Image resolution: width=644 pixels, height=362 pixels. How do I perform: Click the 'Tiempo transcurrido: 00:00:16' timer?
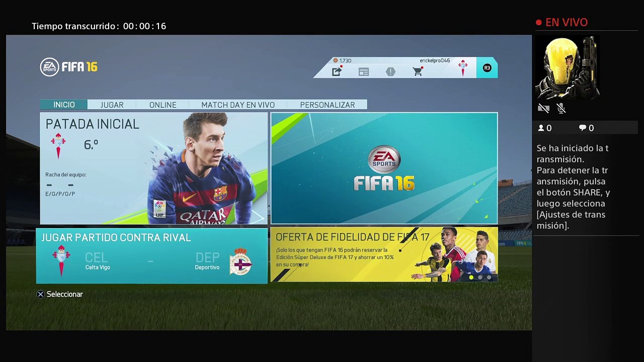99,26
